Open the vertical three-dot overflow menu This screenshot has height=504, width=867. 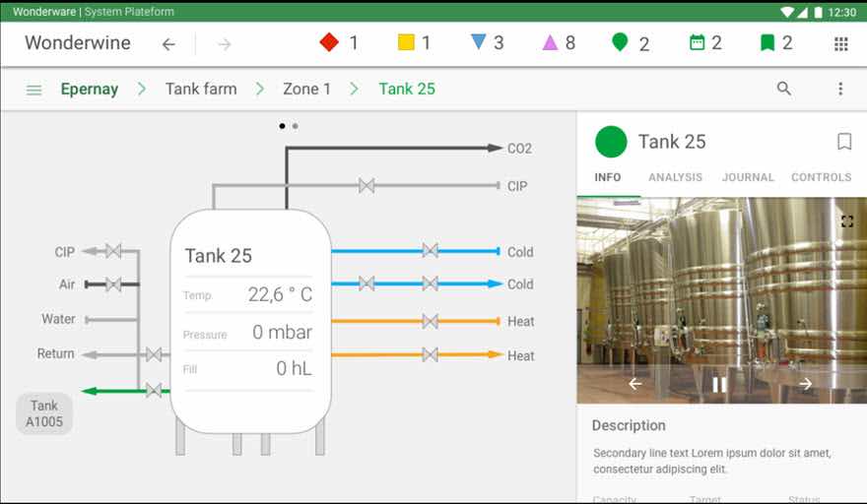pyautogui.click(x=840, y=89)
